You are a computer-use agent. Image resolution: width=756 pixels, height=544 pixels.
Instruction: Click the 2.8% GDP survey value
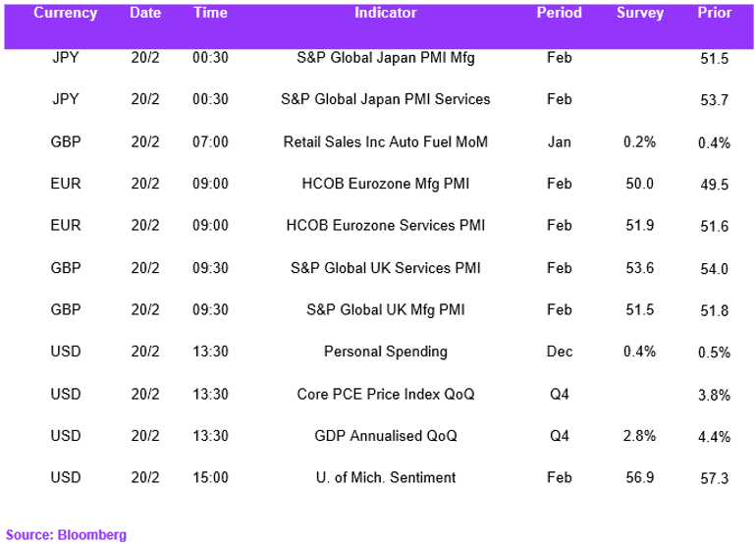click(639, 436)
